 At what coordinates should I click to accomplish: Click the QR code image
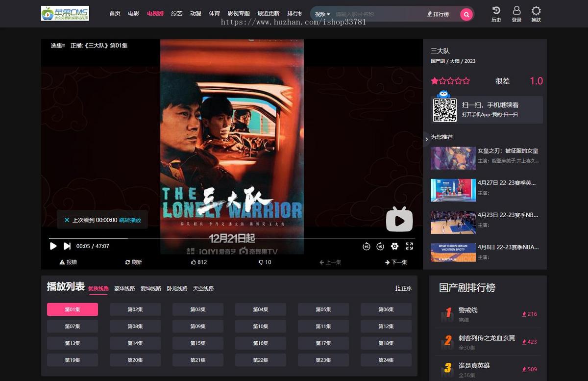[445, 110]
